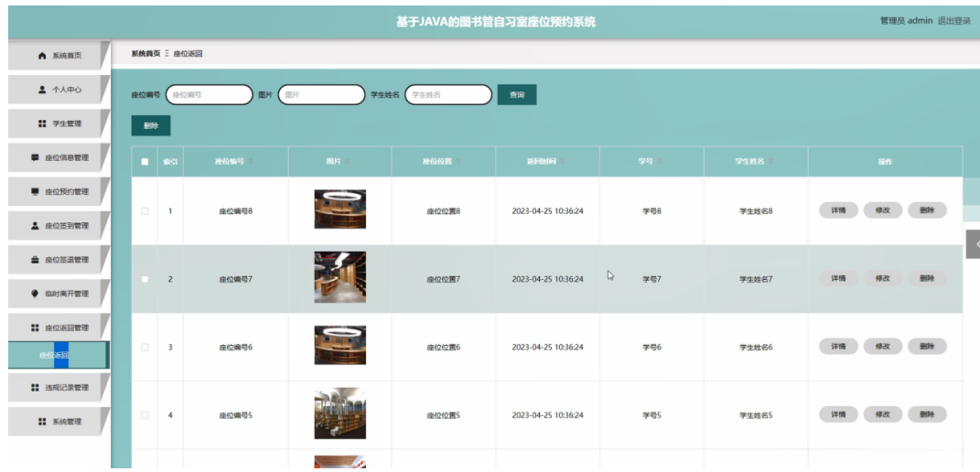
Task: Click 修改 for row 学生姓名7
Action: click(x=882, y=279)
